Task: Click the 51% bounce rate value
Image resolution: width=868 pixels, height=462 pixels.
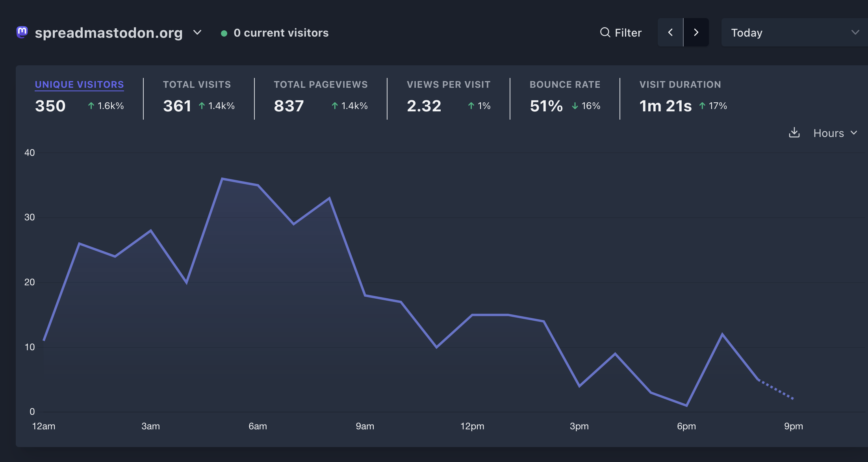Action: click(546, 106)
